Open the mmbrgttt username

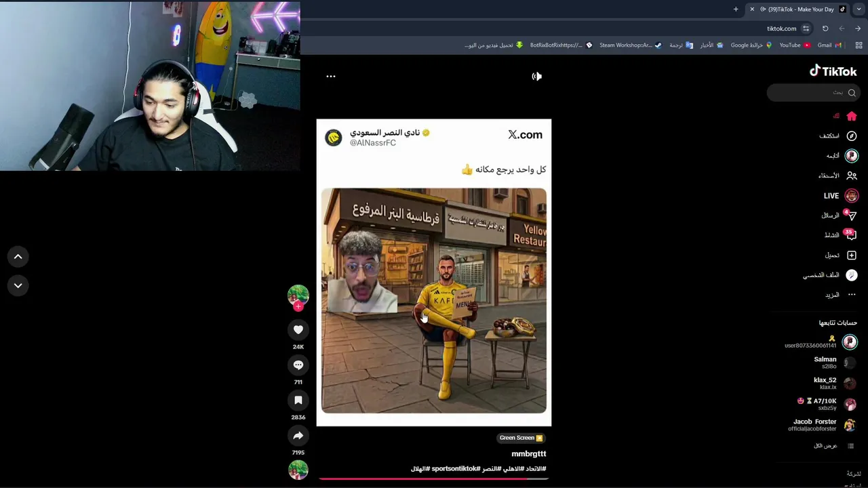coord(529,454)
